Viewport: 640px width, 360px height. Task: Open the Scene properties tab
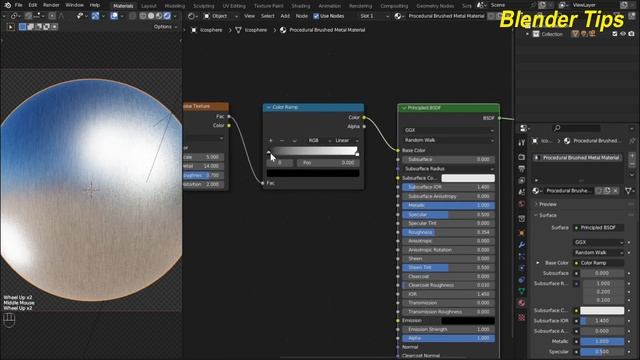pyautogui.click(x=522, y=192)
